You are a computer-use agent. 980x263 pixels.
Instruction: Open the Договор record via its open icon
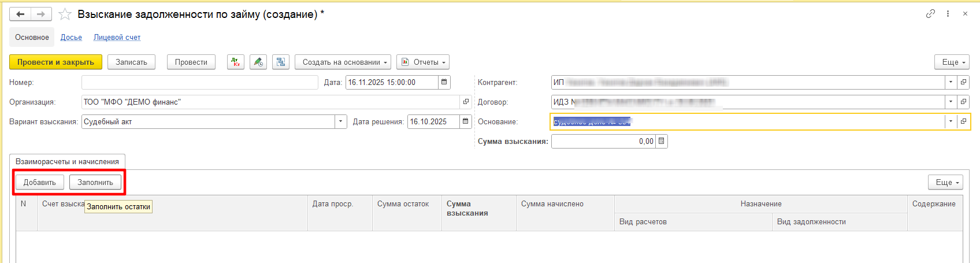[963, 102]
